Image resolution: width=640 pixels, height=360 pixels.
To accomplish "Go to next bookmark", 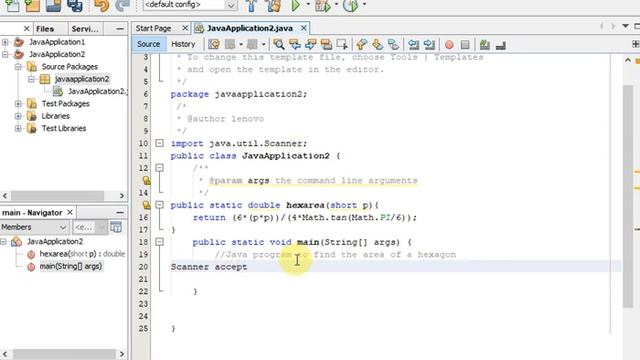I will [x=378, y=44].
